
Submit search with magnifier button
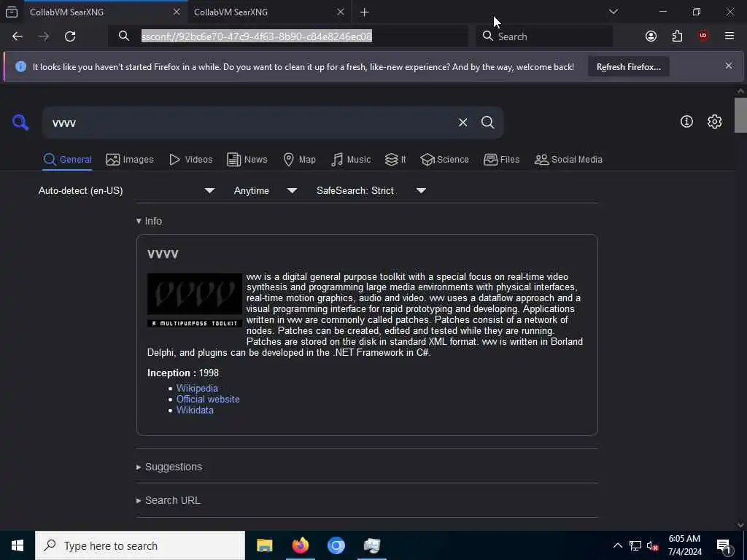click(x=487, y=122)
